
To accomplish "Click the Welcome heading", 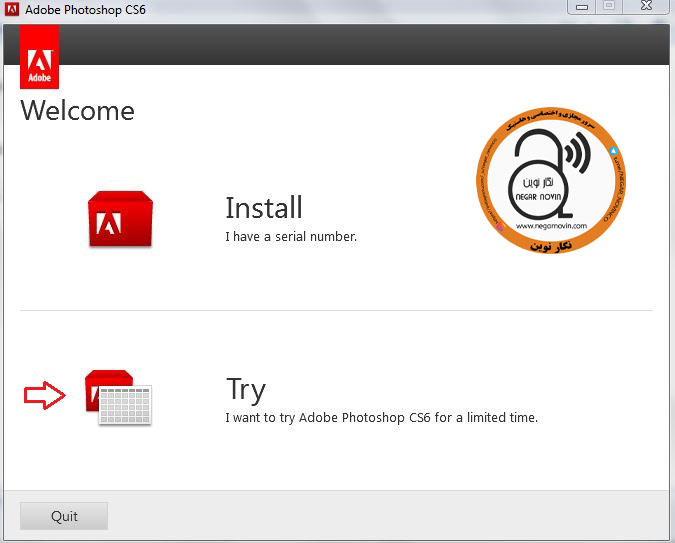I will pos(77,111).
